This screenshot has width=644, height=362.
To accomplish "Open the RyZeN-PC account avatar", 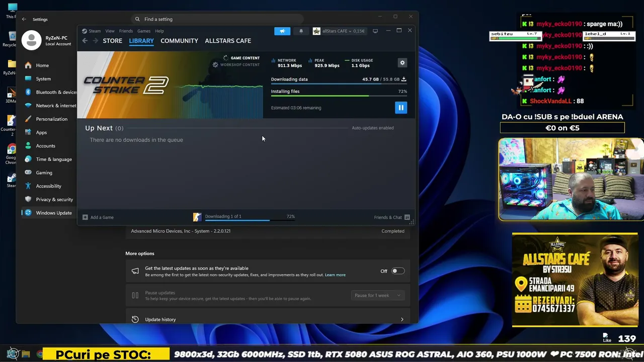I will [x=31, y=41].
